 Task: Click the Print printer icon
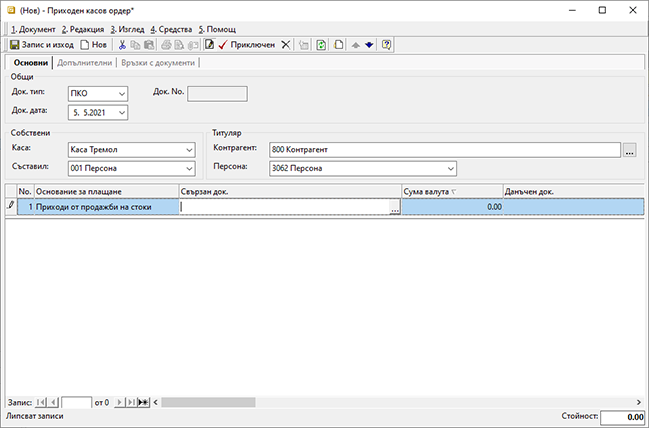(x=166, y=45)
